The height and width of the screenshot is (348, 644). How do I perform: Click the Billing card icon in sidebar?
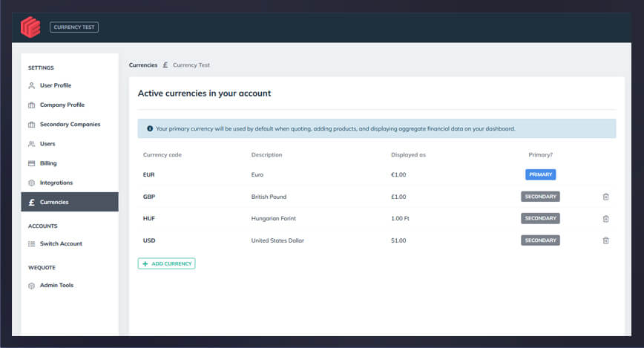point(31,163)
